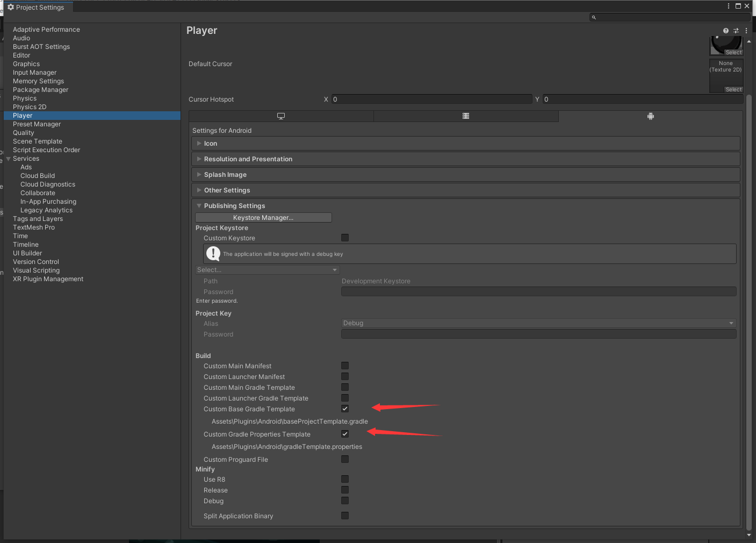Viewport: 756px width, 543px height.
Task: Select the Player category
Action: pyautogui.click(x=92, y=116)
